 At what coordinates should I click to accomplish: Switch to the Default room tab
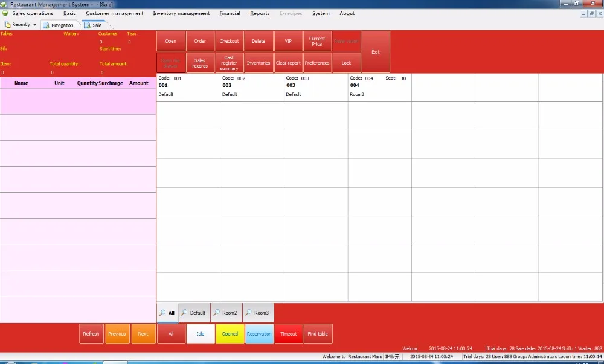click(x=194, y=313)
